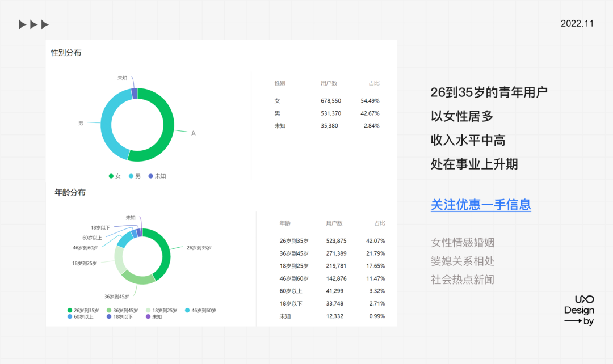Screen dimensions: 613x364
Task: Click the 523,875 user count cell
Action: pos(337,241)
